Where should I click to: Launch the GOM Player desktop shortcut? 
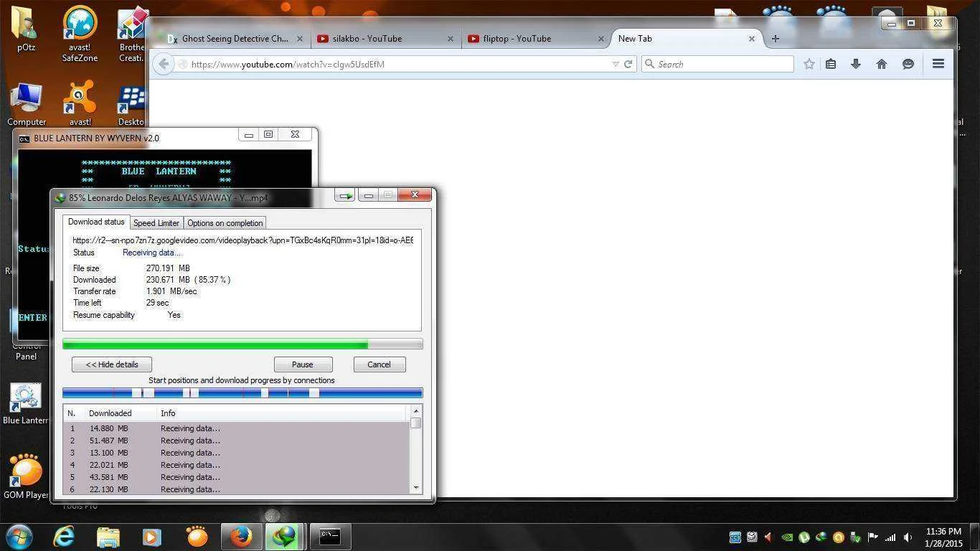[26, 476]
